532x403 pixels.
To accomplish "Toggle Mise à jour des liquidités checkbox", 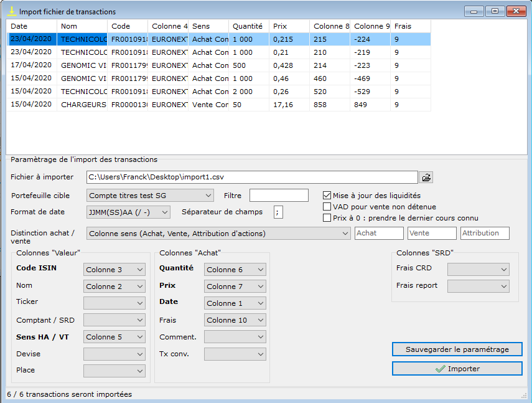I will (x=327, y=196).
